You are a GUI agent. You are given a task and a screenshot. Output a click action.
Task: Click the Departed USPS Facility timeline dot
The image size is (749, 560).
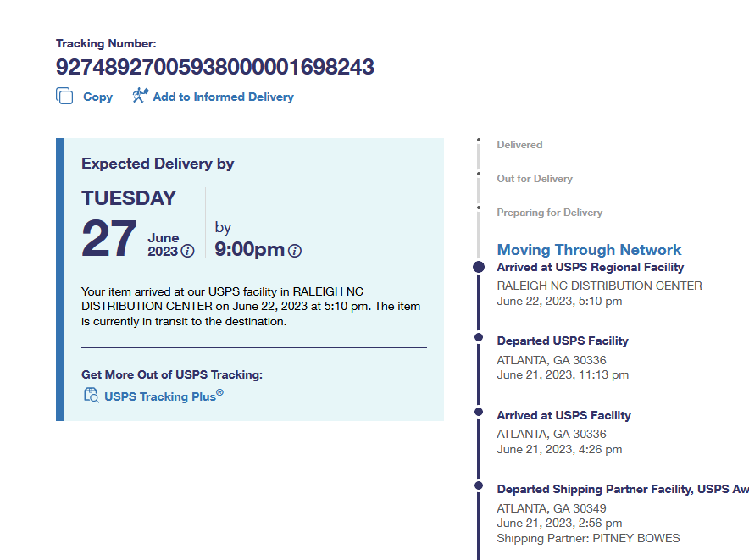(479, 341)
